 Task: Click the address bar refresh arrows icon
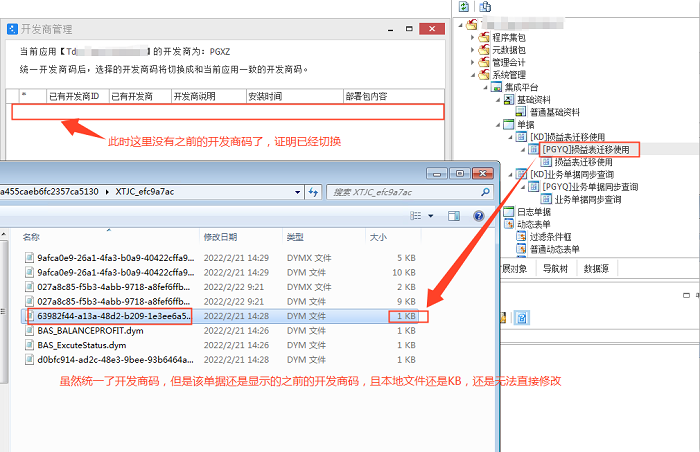click(314, 190)
